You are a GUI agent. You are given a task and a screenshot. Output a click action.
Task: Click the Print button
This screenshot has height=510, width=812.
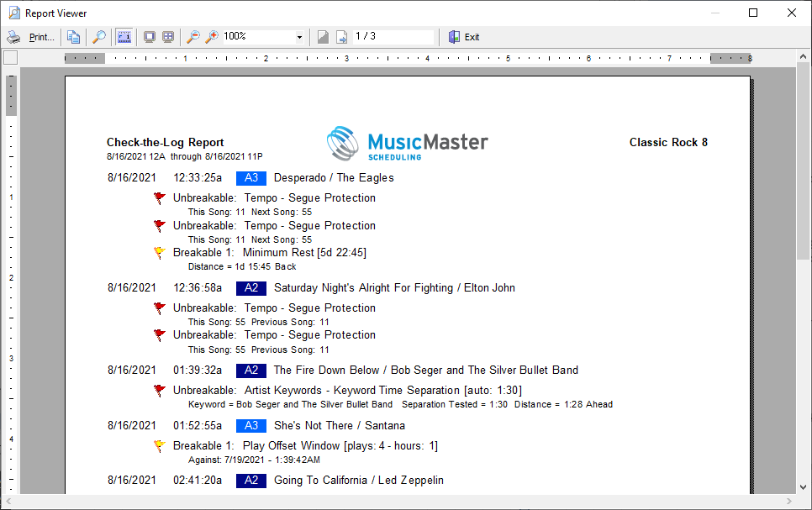click(31, 37)
